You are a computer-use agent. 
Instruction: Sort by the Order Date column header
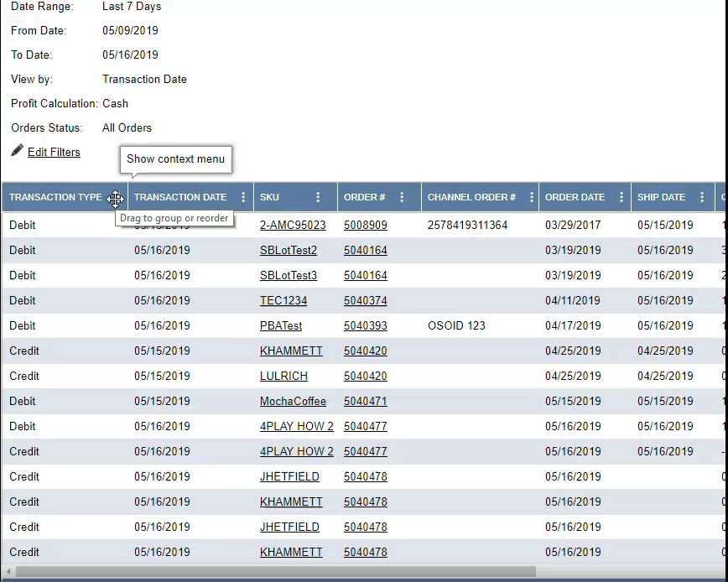pyautogui.click(x=575, y=198)
